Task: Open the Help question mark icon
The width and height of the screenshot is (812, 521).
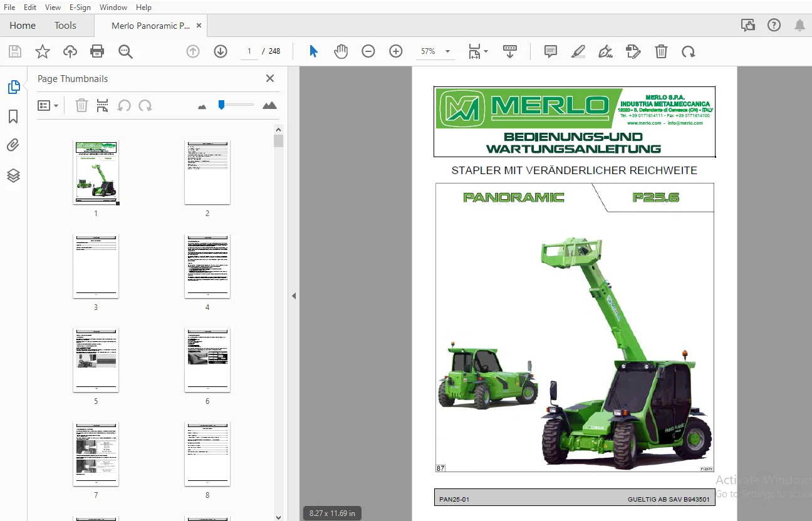Action: 774,26
